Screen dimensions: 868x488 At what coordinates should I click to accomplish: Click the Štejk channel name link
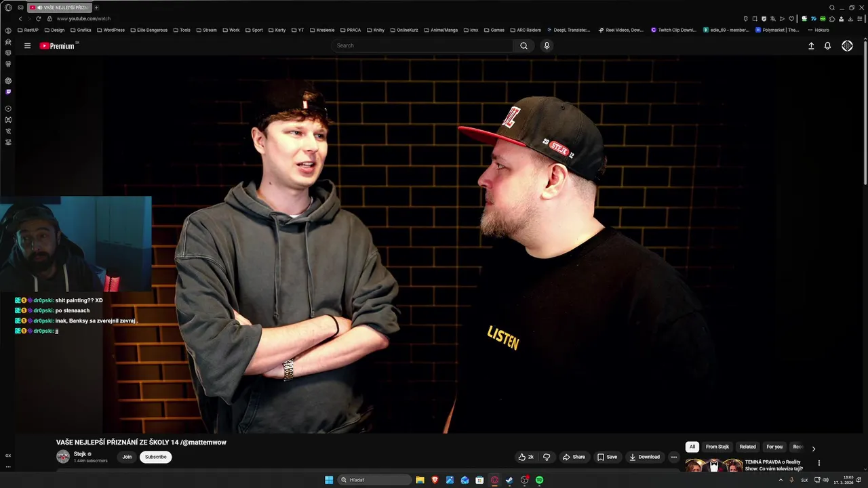point(80,454)
